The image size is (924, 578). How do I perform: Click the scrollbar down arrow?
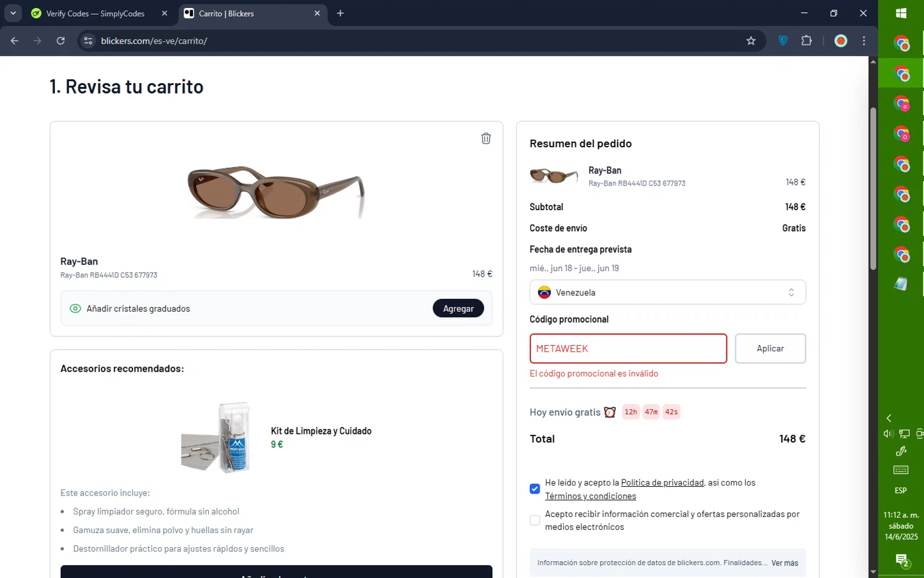(873, 572)
